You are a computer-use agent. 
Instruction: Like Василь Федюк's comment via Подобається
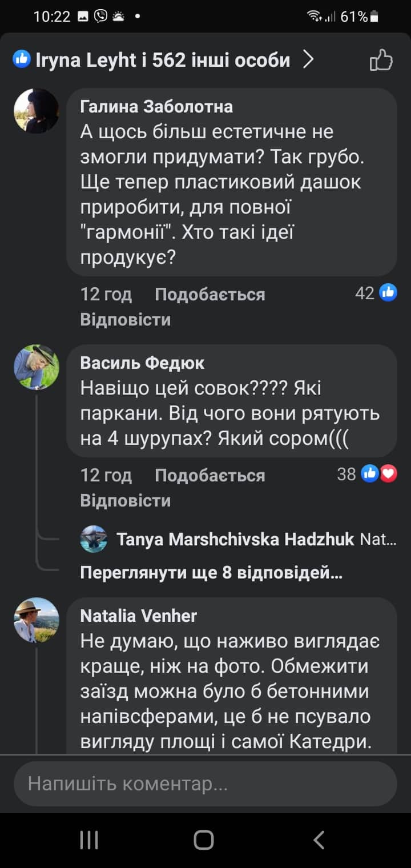[x=210, y=475]
